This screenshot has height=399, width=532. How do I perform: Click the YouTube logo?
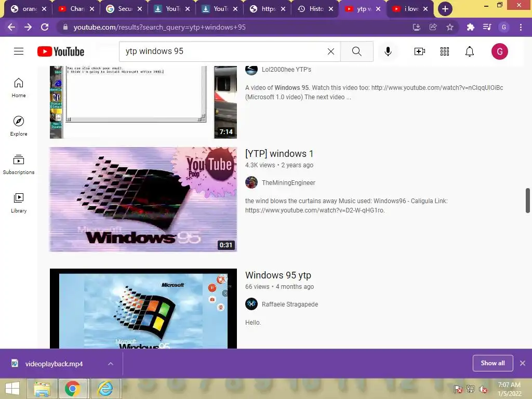(x=61, y=51)
